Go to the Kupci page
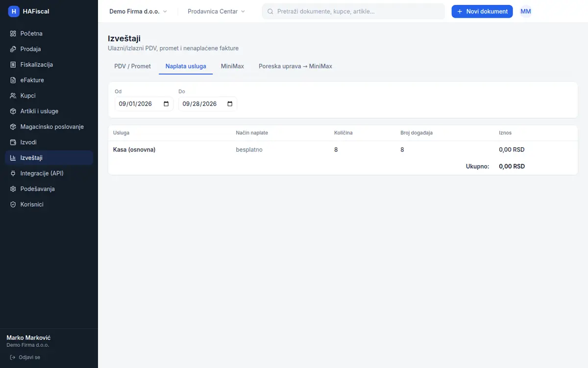This screenshot has width=588, height=368. [x=49, y=96]
